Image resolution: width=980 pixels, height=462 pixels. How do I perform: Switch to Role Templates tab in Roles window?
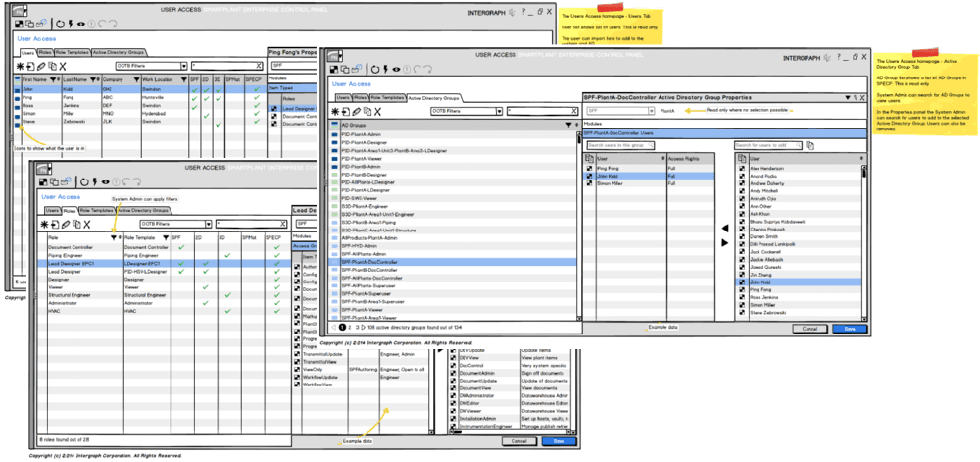pos(96,211)
